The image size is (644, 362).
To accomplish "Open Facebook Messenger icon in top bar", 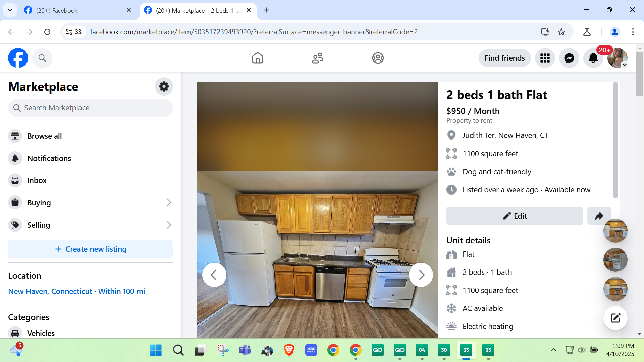I will coord(569,58).
